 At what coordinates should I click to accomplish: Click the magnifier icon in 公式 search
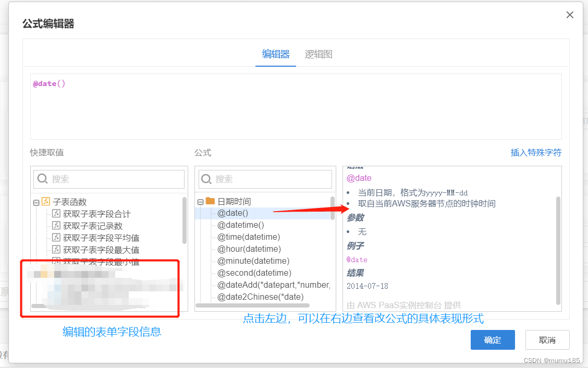(206, 179)
